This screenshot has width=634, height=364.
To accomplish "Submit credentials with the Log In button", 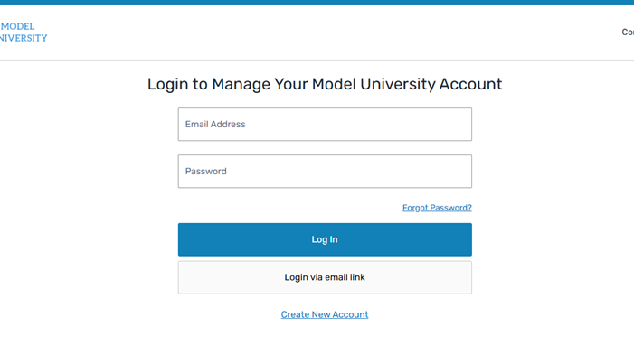I will click(x=325, y=239).
